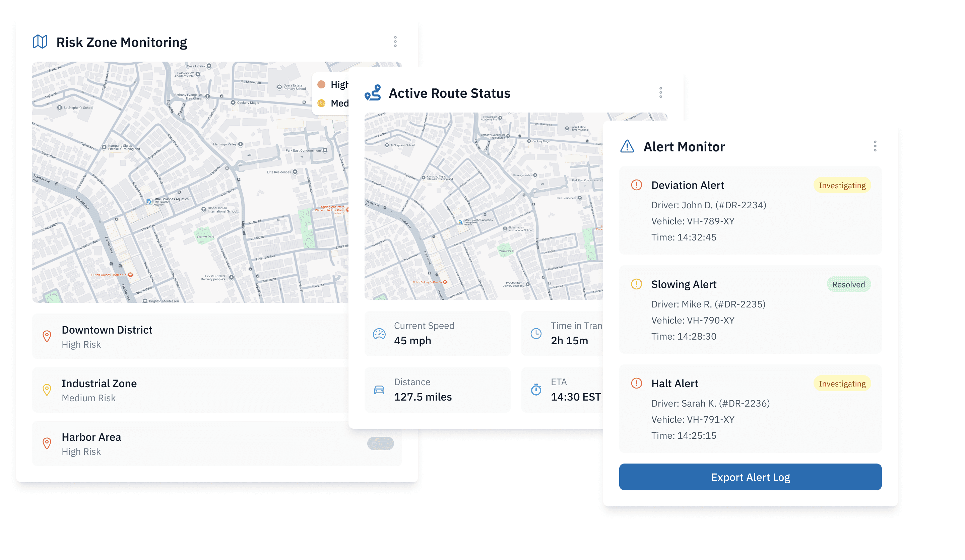The height and width of the screenshot is (560, 965).
Task: Click the Time in Transit clock icon
Action: (x=536, y=333)
